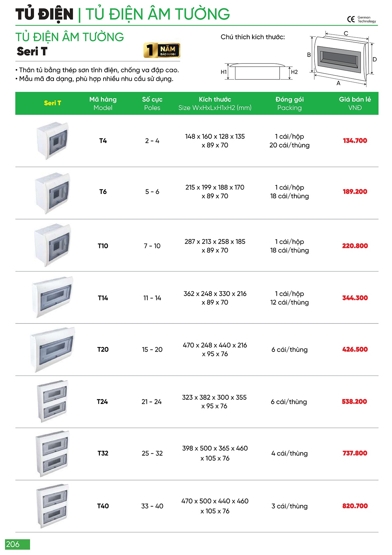The image size is (392, 555).
Task: Select the T40 cabinet product image
Action: [53, 506]
